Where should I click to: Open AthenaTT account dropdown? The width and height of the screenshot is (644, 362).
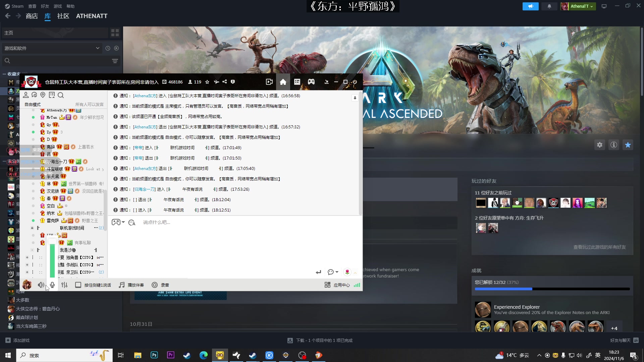[x=578, y=6]
